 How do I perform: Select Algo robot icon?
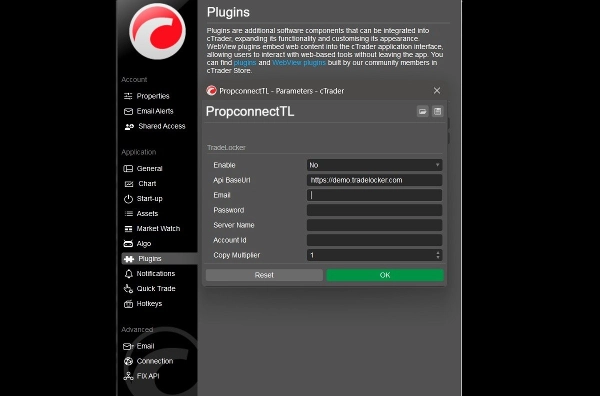128,244
